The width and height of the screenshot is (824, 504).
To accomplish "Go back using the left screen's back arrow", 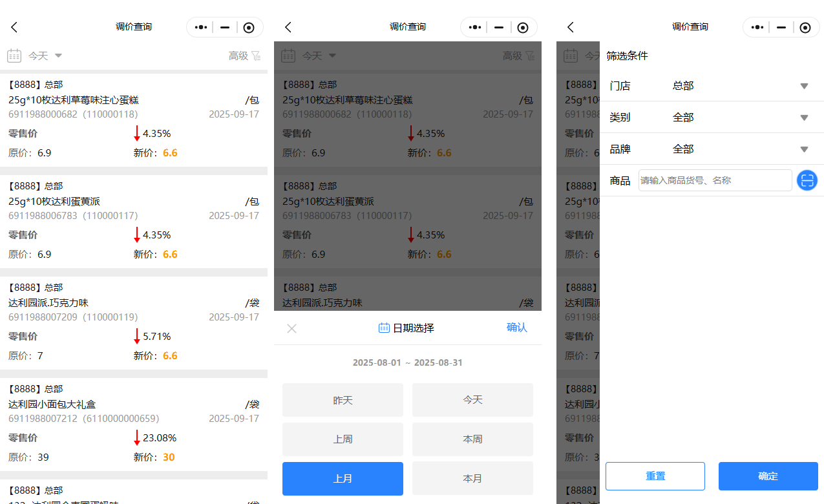I will click(14, 27).
